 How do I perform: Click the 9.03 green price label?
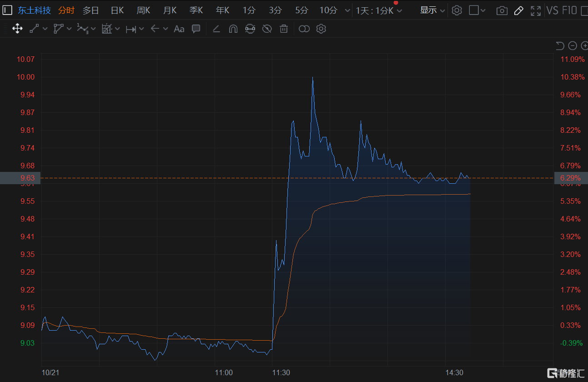[28, 343]
